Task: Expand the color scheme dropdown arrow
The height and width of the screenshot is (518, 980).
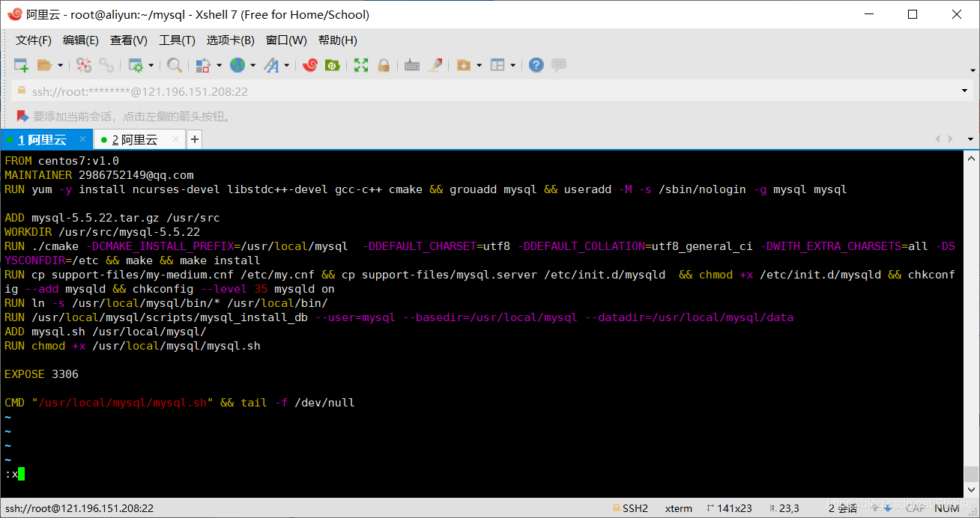Action: (219, 65)
